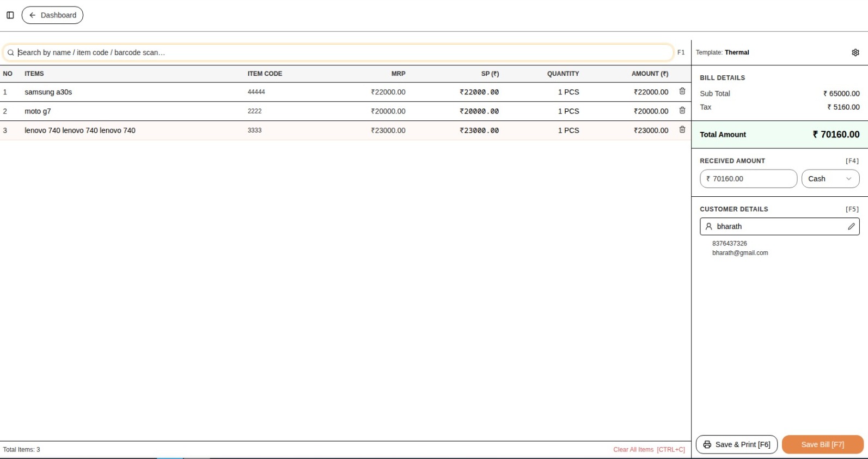The height and width of the screenshot is (459, 868).
Task: Clear all items from bill
Action: [x=649, y=450]
